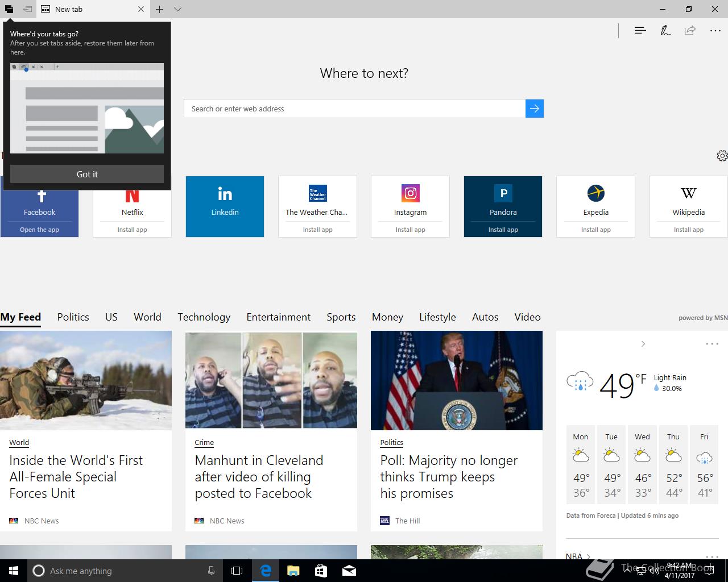Switch to the Sports feed tab
Screen dimensions: 728x582
tap(341, 317)
